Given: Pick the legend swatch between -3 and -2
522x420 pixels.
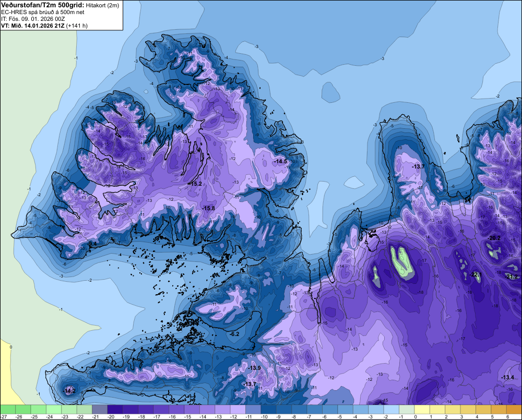Looking at the screenshot, I should [x=376, y=409].
